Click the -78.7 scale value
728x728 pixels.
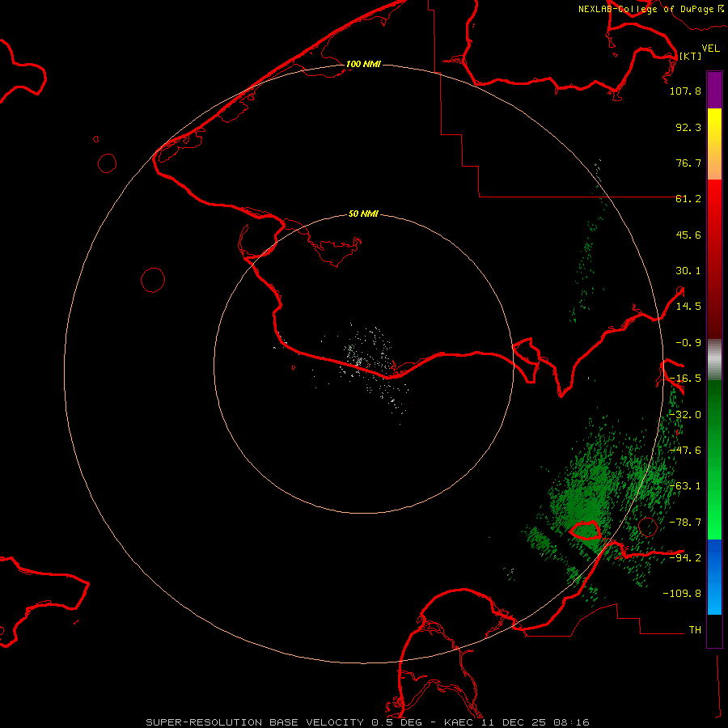click(x=685, y=523)
